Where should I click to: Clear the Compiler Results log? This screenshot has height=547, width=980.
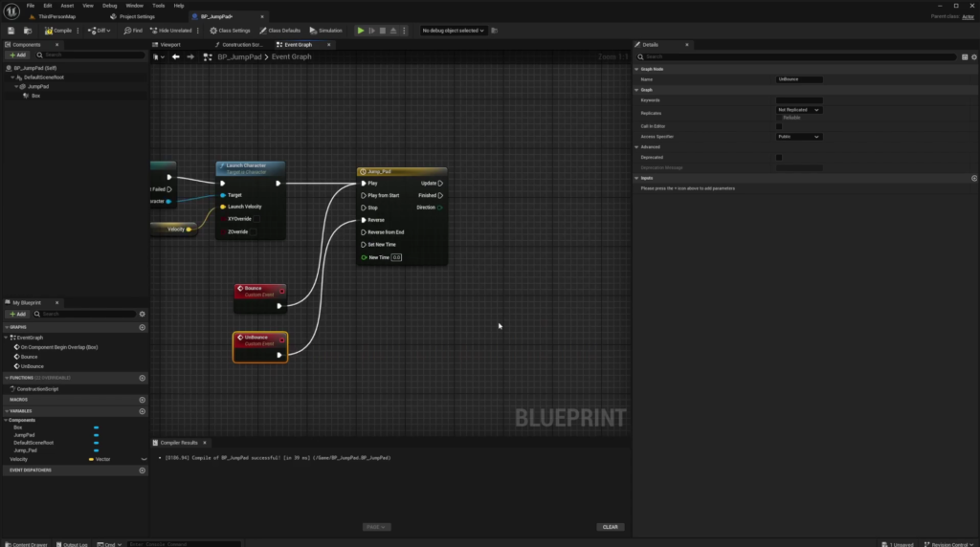pos(610,527)
